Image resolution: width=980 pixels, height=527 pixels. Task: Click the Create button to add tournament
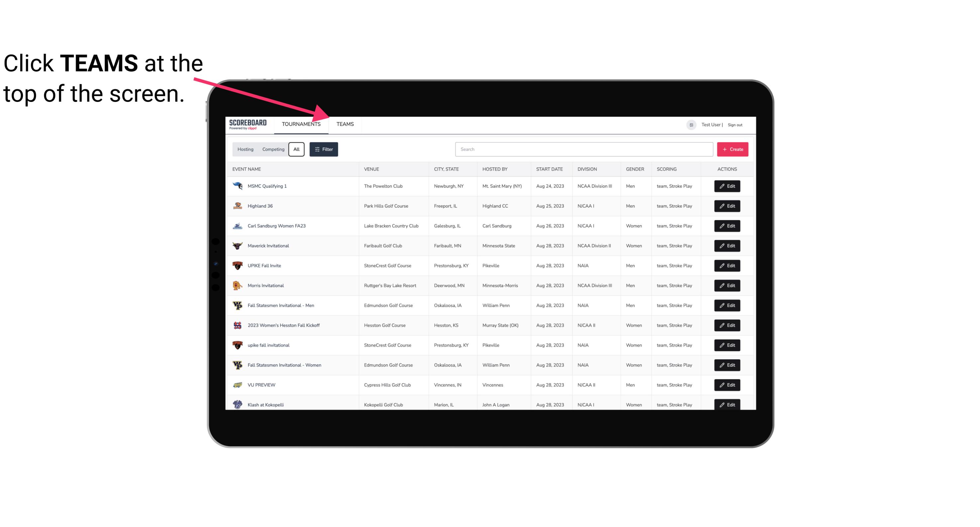(732, 149)
